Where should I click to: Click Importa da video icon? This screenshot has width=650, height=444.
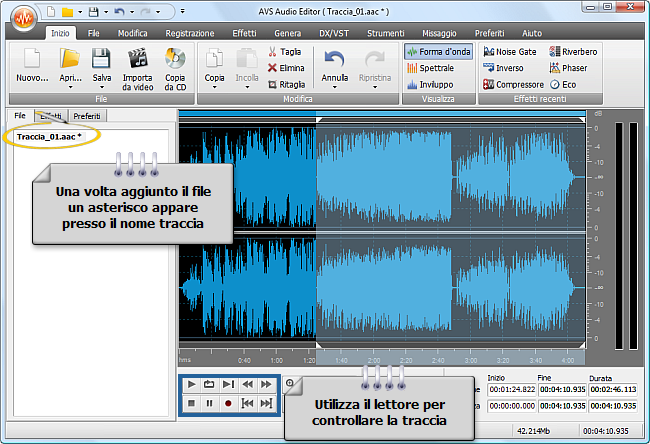[137, 59]
